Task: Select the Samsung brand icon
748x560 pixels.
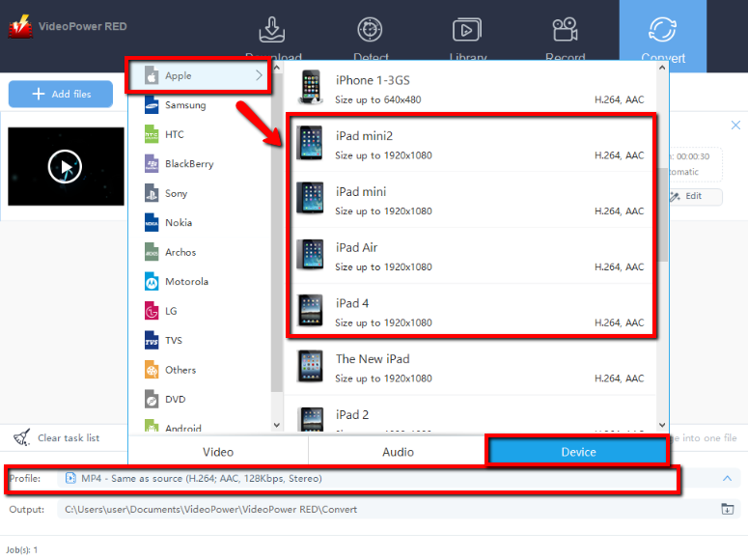Action: 152,105
